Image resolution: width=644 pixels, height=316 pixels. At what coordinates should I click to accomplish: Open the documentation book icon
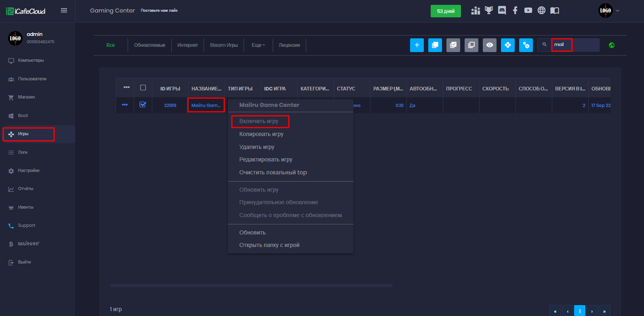coord(555,10)
